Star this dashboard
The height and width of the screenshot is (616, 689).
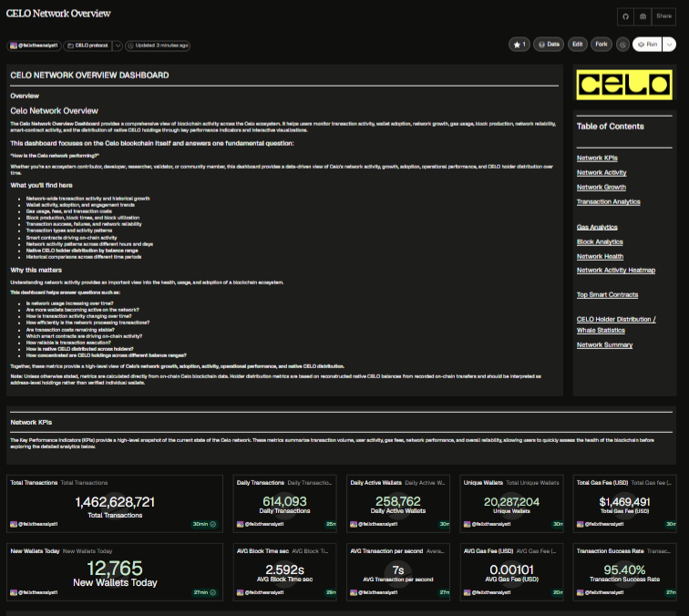519,45
